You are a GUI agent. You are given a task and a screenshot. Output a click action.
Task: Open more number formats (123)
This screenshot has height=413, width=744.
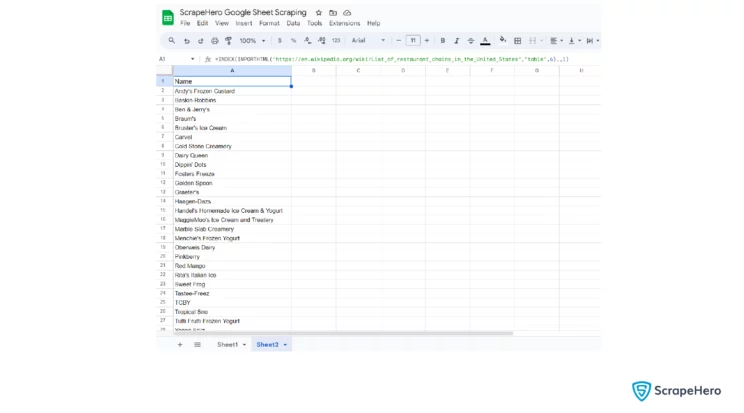point(336,41)
